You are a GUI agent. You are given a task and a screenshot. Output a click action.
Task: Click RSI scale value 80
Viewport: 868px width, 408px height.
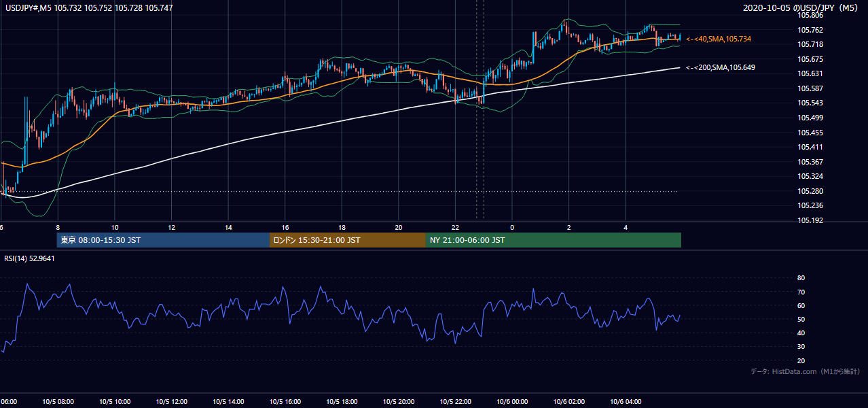coord(801,278)
